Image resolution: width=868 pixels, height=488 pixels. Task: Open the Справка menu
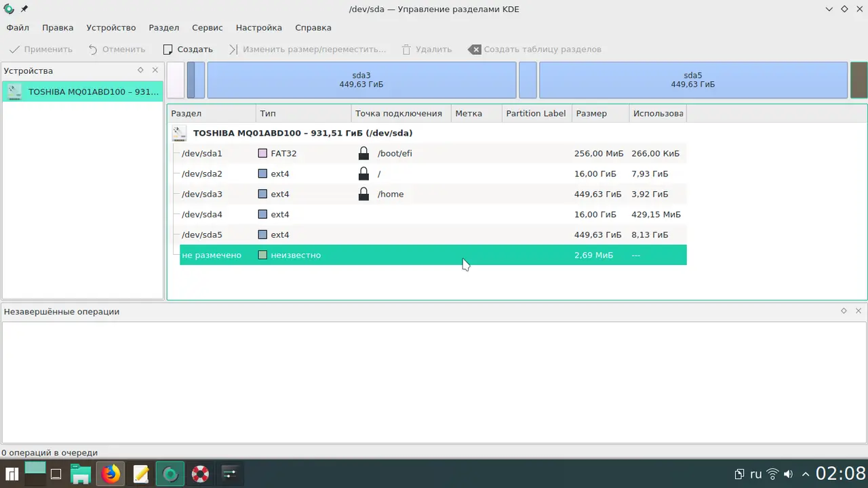point(313,28)
